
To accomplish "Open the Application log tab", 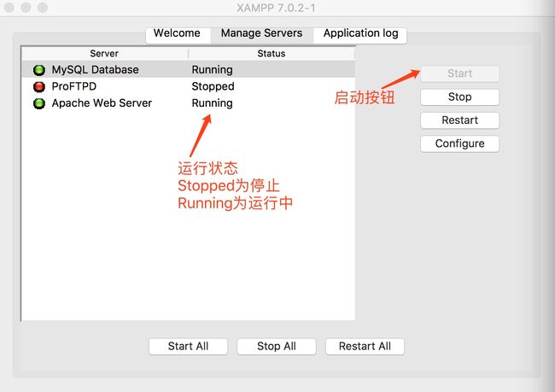I will pos(360,35).
